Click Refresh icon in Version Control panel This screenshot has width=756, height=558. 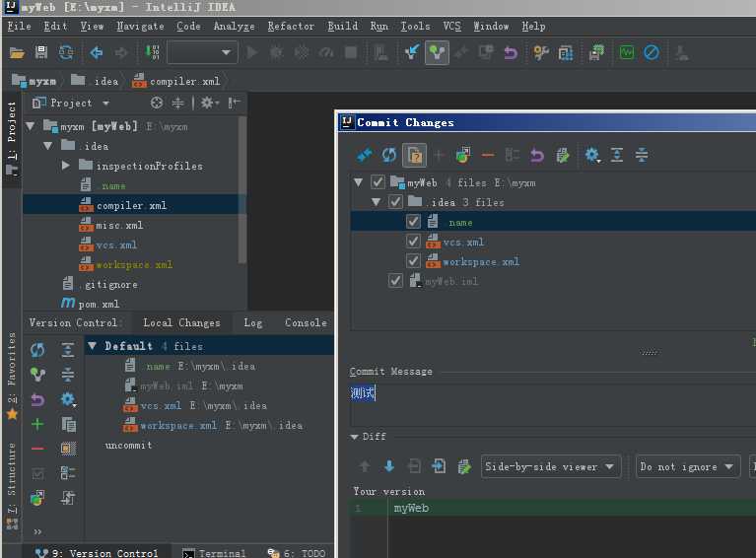click(37, 350)
